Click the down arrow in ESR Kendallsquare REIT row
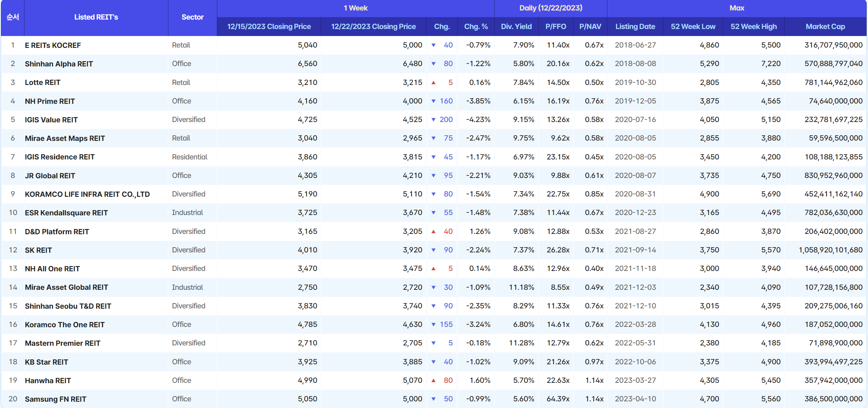 click(433, 213)
